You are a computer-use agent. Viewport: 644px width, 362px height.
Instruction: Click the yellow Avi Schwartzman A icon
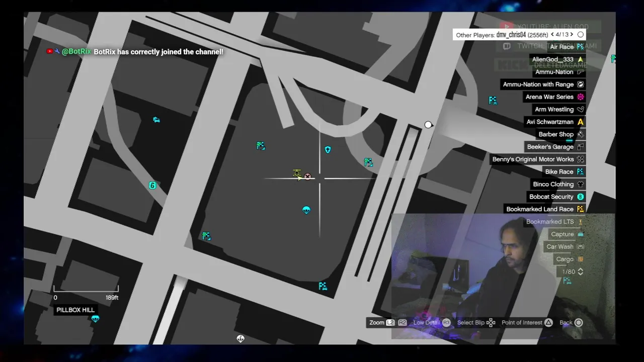[x=581, y=122]
